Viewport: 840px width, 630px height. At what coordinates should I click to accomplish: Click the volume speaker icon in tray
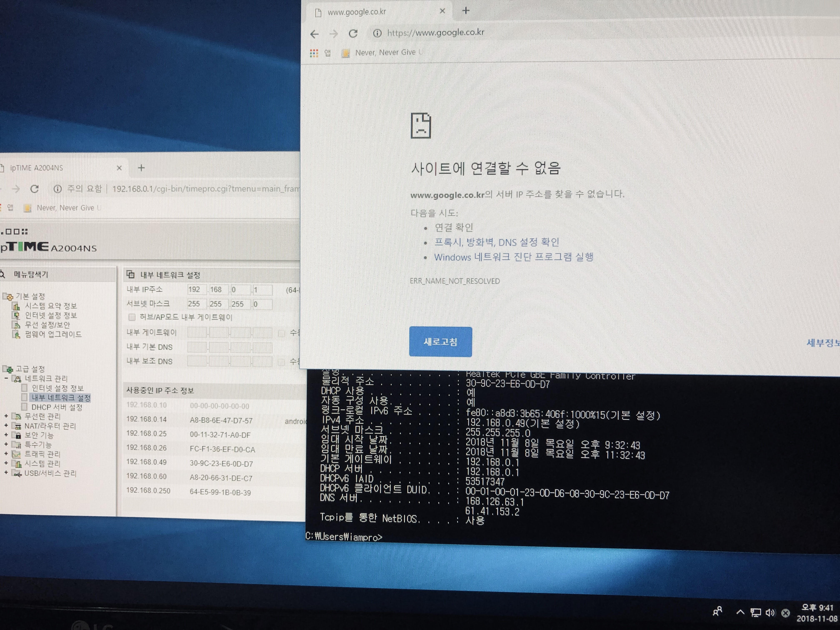pyautogui.click(x=770, y=612)
